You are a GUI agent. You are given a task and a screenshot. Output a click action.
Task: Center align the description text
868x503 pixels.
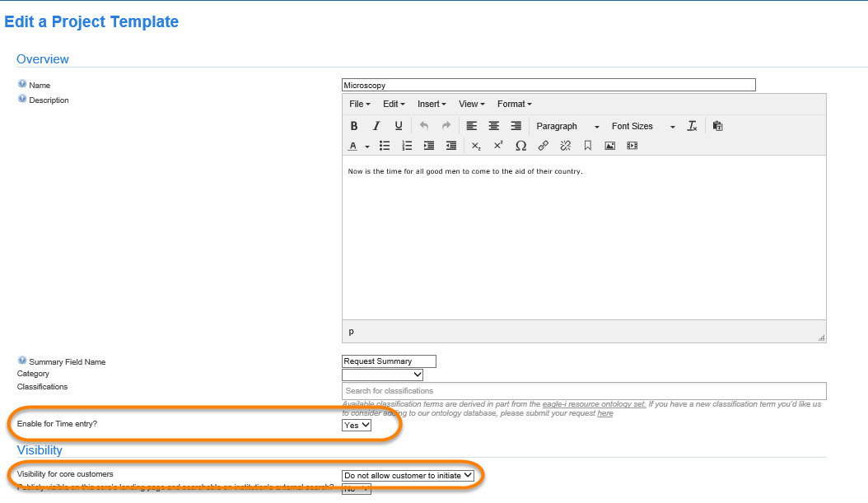494,126
